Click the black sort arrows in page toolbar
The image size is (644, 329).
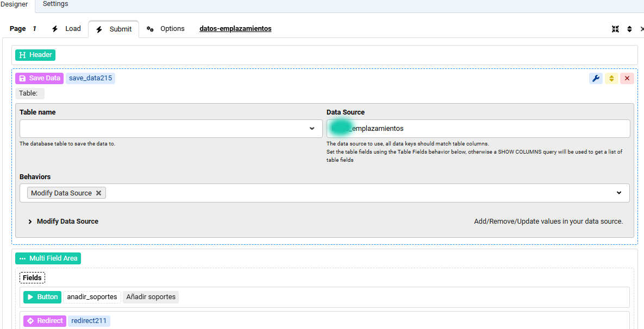[x=629, y=29]
